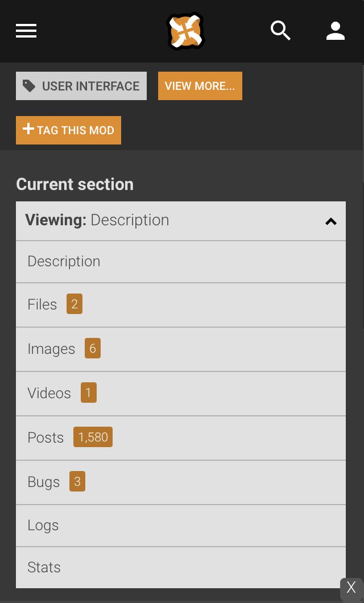Open the search magnifier icon

[280, 31]
